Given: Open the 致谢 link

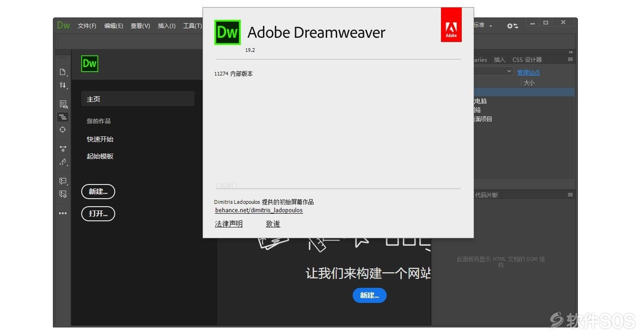Looking at the screenshot, I should (273, 224).
